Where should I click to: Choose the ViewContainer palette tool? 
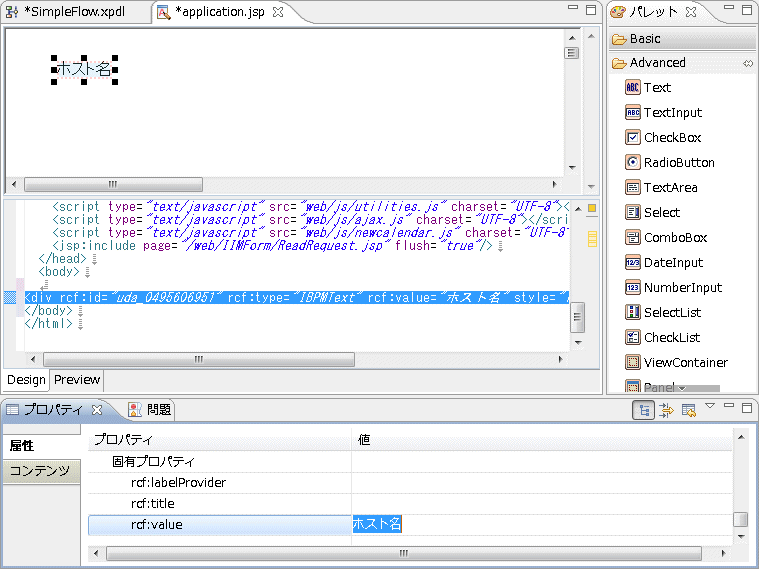pyautogui.click(x=684, y=363)
